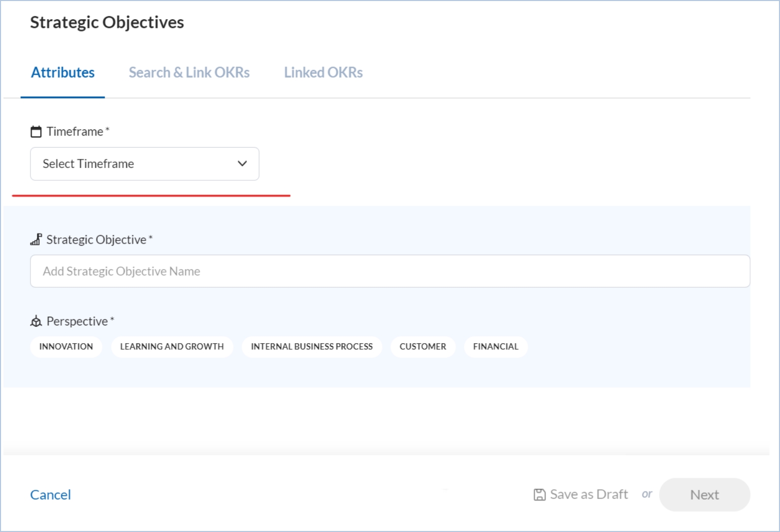Go to the Linked OKRs tab
This screenshot has height=532, width=780.
coord(323,73)
